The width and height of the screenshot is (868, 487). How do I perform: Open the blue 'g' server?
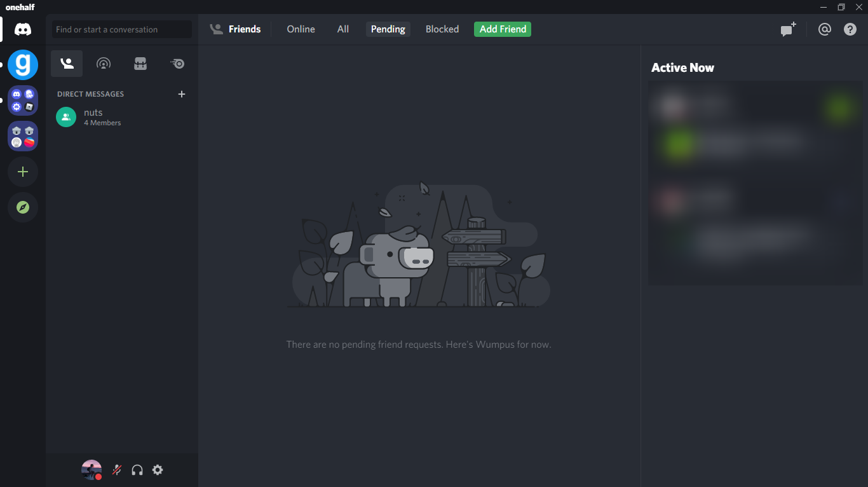[23, 65]
